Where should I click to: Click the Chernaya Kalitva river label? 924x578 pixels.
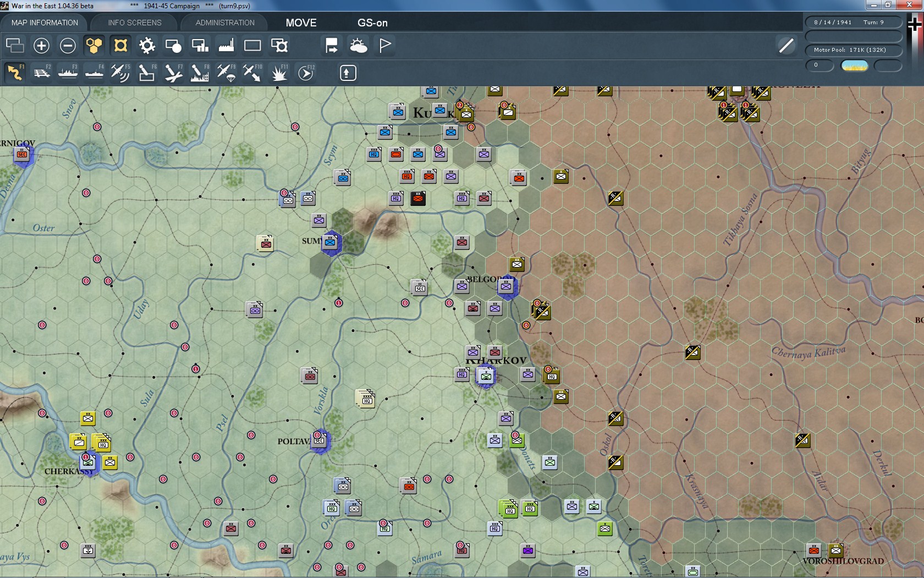pyautogui.click(x=809, y=352)
